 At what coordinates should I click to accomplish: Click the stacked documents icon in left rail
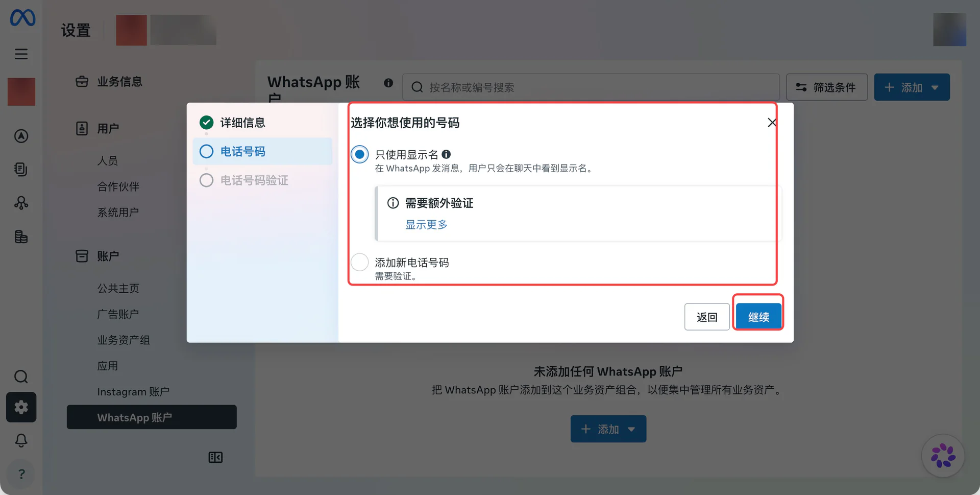pos(21,169)
